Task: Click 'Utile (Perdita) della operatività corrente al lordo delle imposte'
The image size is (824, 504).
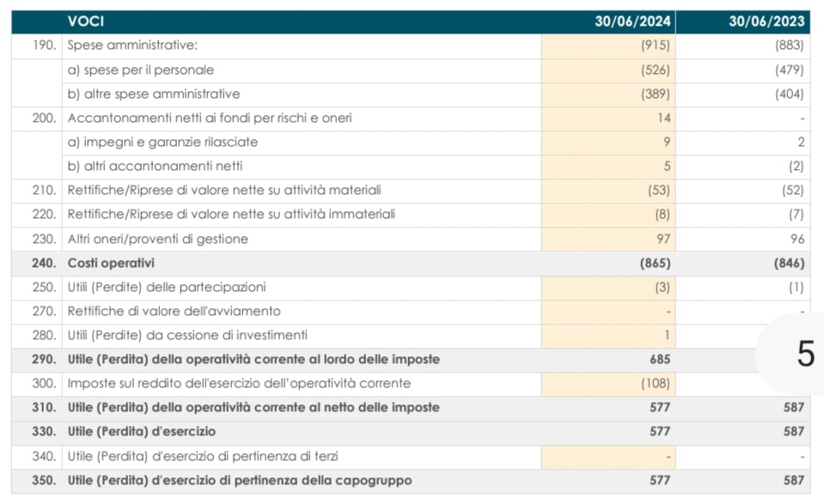Action: 253,360
